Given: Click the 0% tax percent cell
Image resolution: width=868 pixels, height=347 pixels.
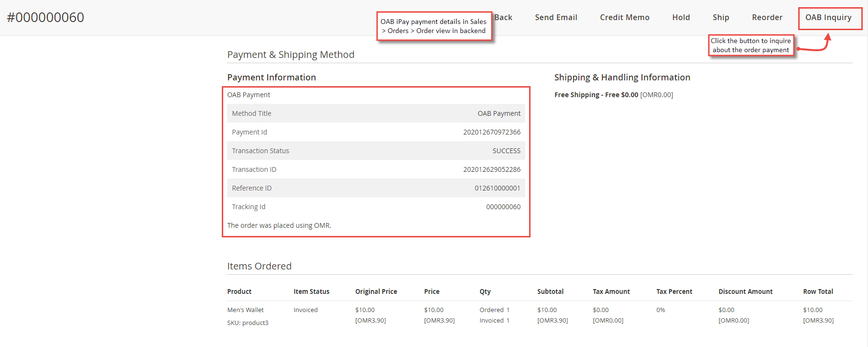Looking at the screenshot, I should [x=661, y=310].
